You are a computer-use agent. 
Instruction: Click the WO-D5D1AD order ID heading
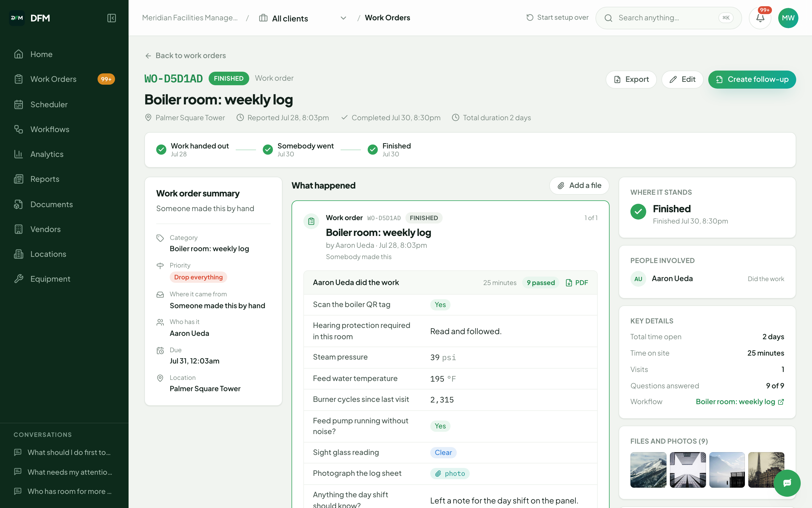(173, 79)
